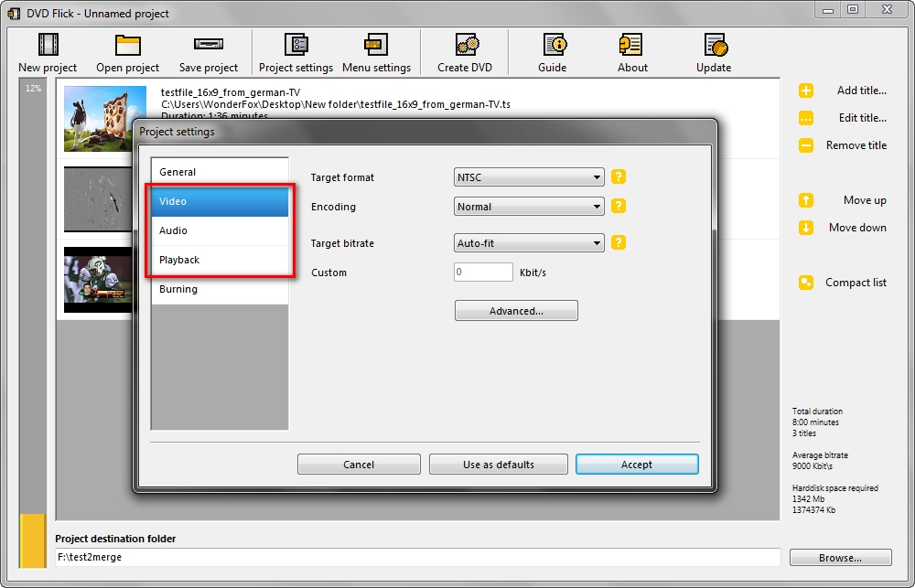
Task: Maximize the DVD Flick window
Action: click(x=853, y=9)
